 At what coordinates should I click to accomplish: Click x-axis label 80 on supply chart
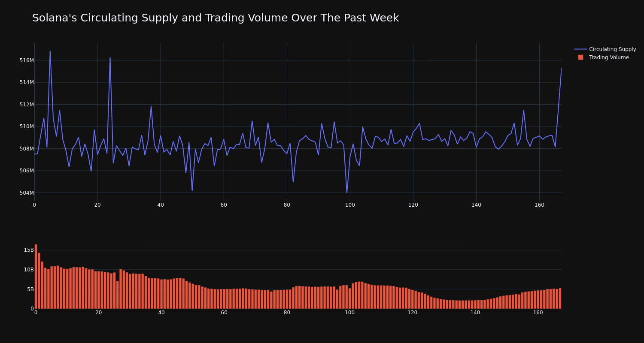point(287,205)
